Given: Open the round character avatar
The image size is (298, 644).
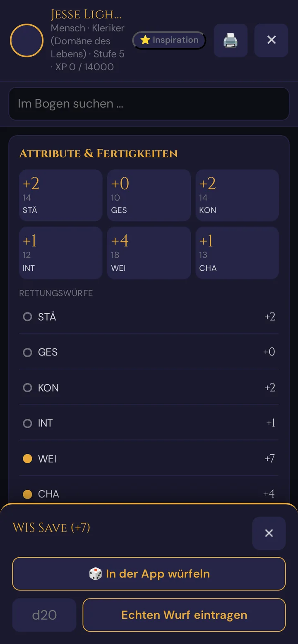Looking at the screenshot, I should click(26, 40).
